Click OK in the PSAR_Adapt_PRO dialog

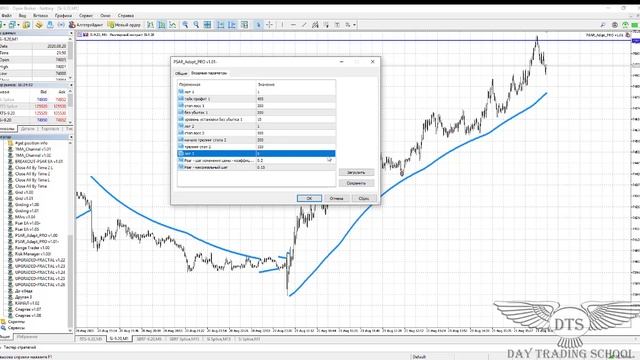309,198
